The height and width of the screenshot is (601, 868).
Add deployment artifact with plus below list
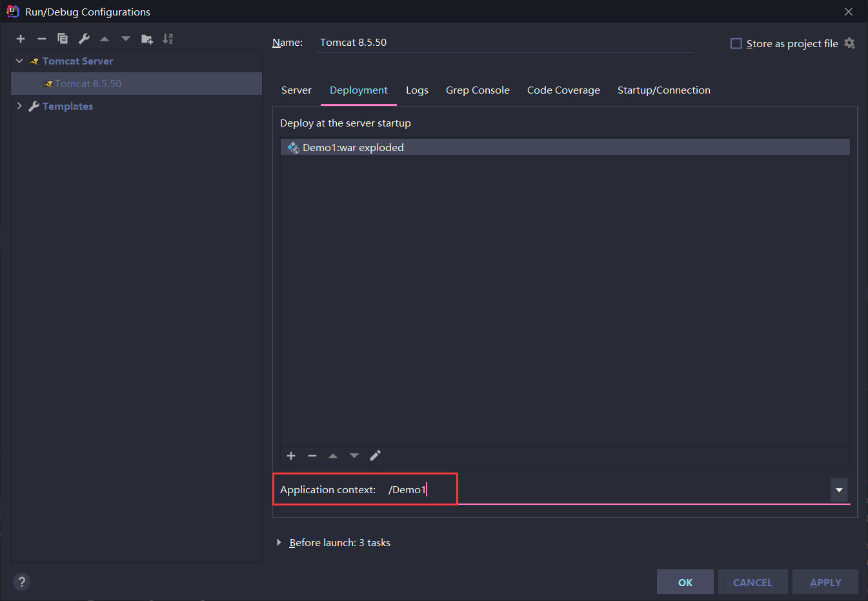tap(291, 456)
